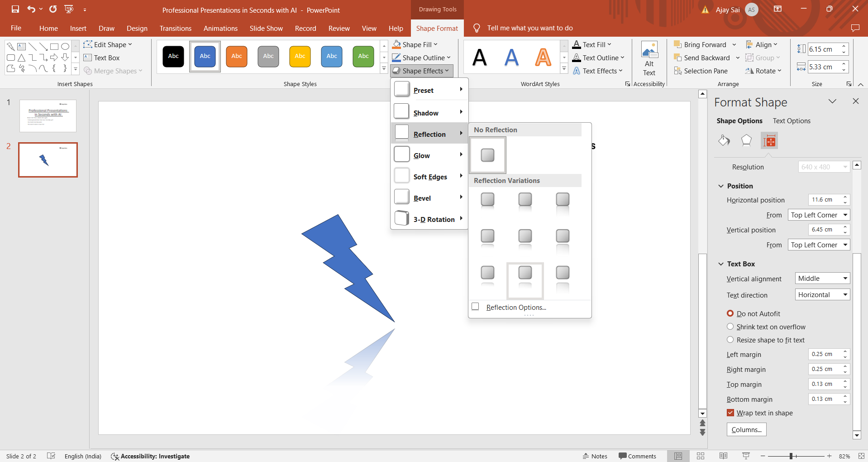Select the oval shape in gallery
This screenshot has height=462, width=868.
pos(65,46)
